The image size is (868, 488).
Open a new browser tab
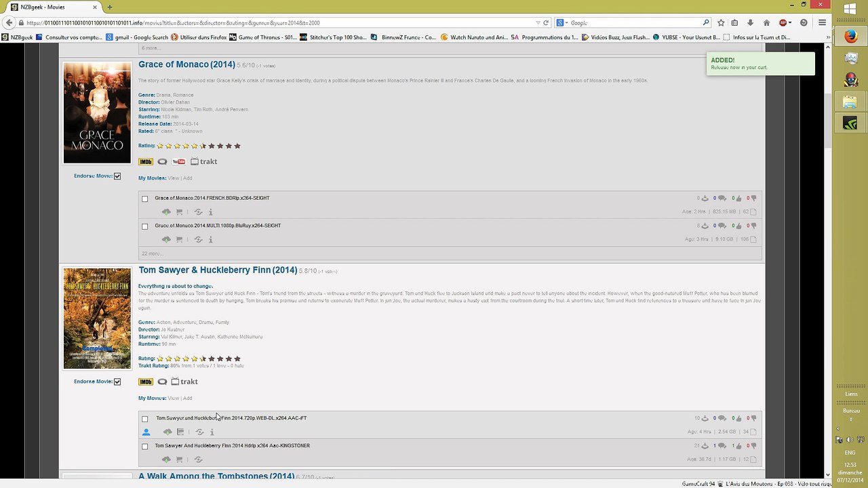110,7
